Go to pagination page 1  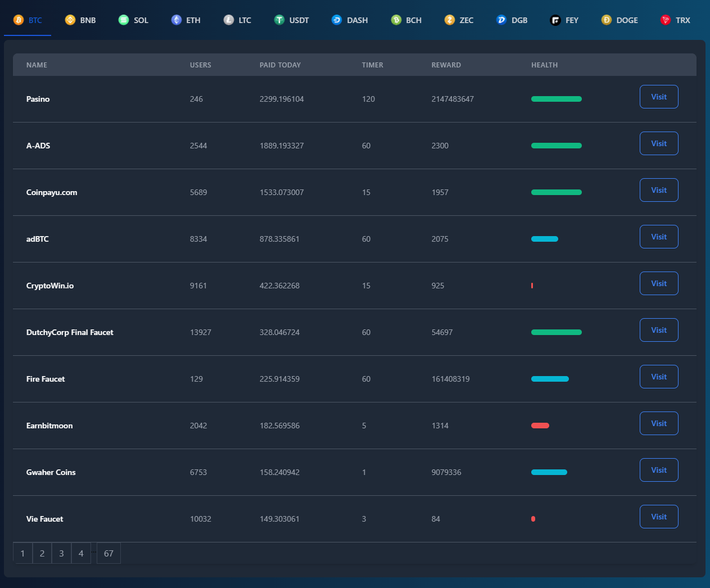22,553
